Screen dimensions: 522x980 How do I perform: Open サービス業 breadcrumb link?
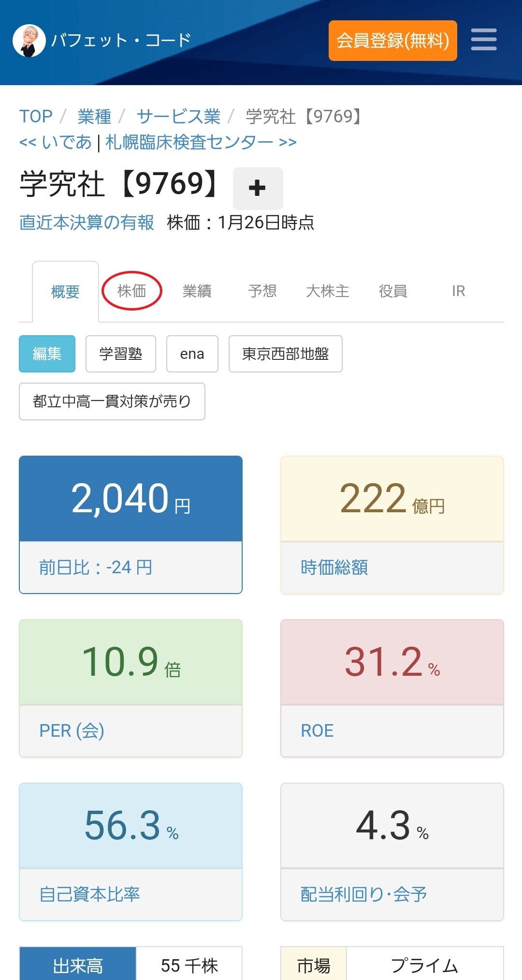pos(178,117)
